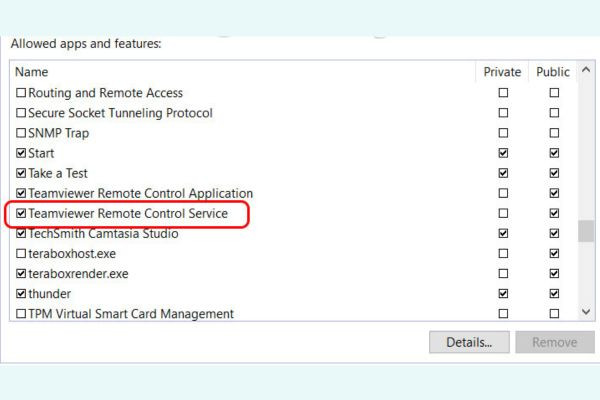The image size is (600, 400).
Task: Select the teraboxhost.exe row text
Action: click(x=72, y=253)
